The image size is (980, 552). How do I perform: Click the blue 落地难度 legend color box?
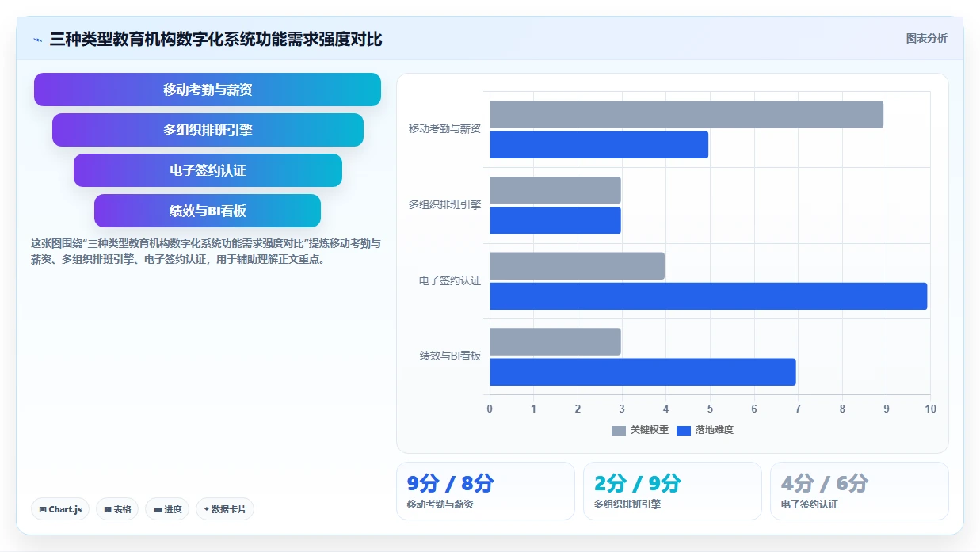point(684,430)
